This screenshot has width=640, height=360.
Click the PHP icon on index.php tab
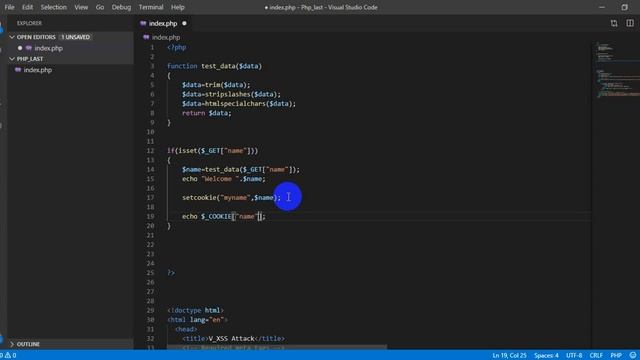click(143, 24)
